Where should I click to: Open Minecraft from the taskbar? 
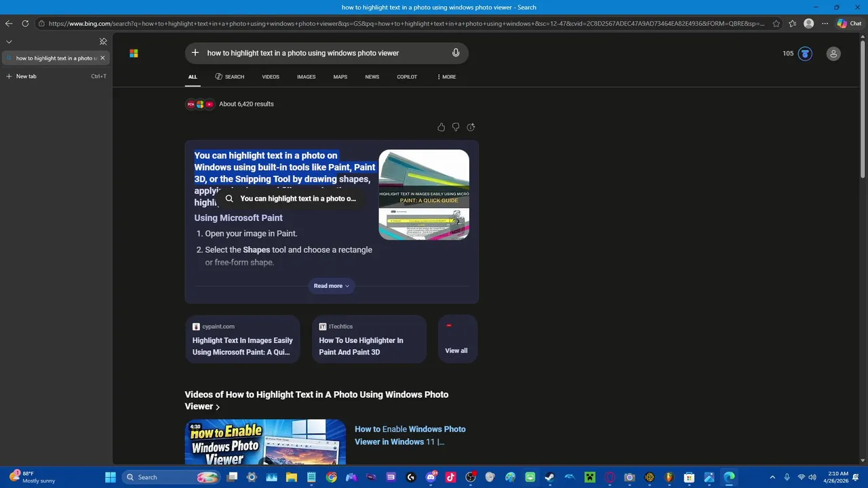[589, 477]
